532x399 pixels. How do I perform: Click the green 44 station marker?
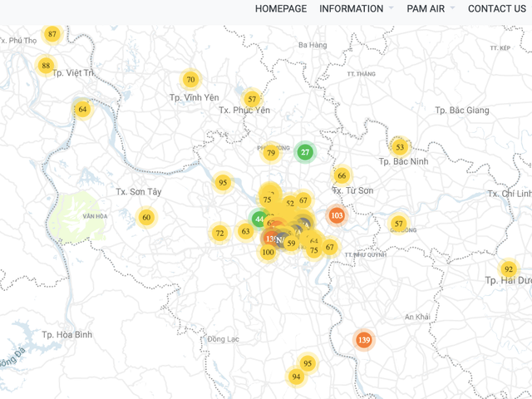259,219
